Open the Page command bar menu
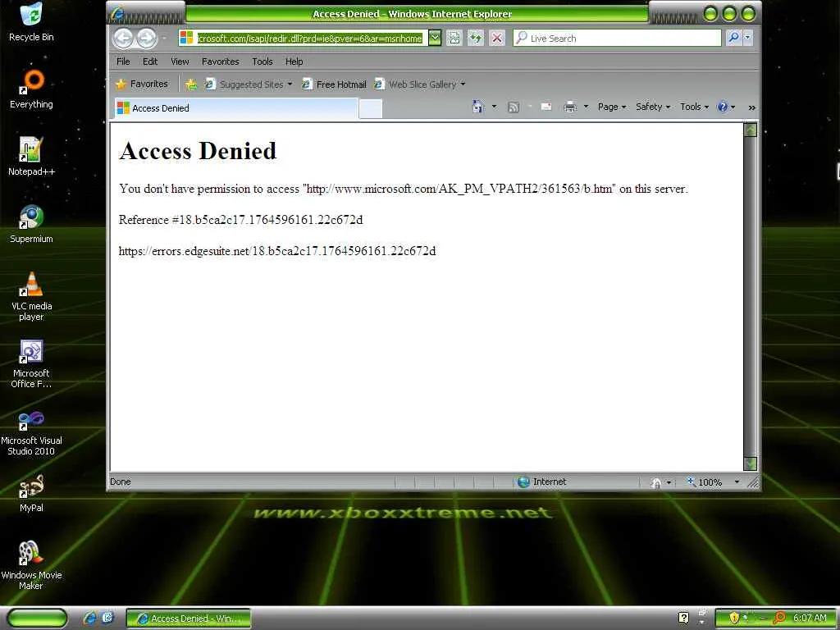This screenshot has width=840, height=630. point(612,107)
